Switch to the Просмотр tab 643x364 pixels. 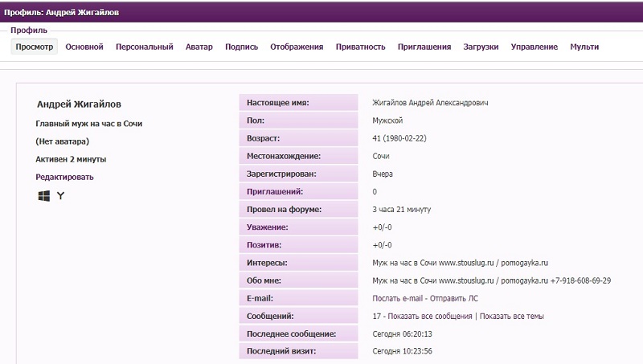[x=35, y=47]
